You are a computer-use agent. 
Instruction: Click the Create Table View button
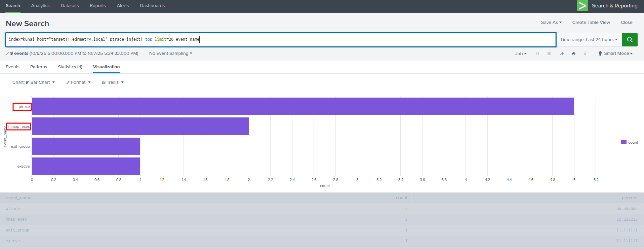[x=591, y=23]
